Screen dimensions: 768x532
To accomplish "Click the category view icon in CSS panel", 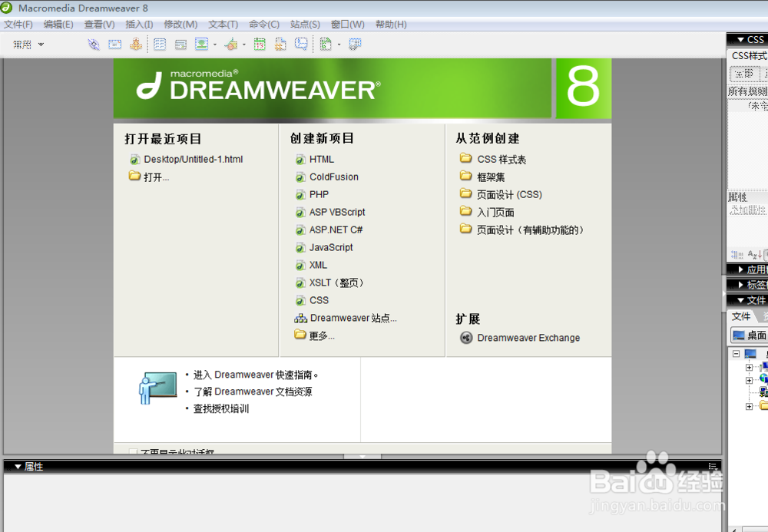I will point(737,255).
